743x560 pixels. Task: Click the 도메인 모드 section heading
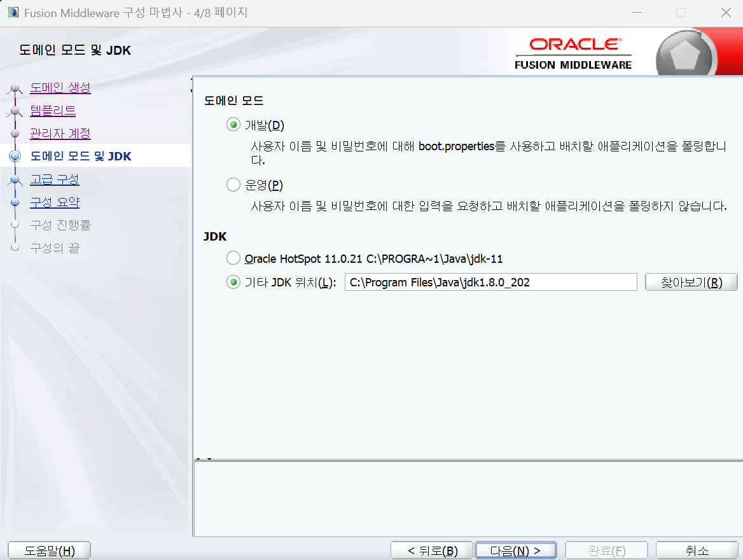[233, 101]
